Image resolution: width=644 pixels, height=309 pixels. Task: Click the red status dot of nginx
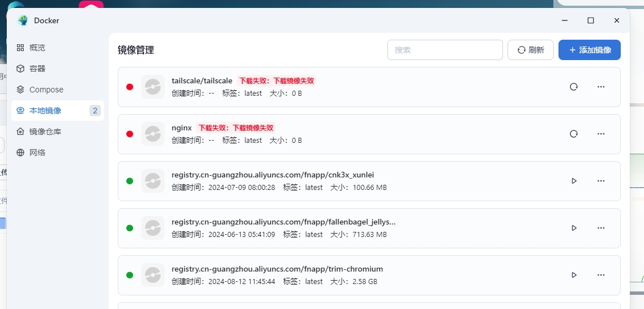pos(130,134)
